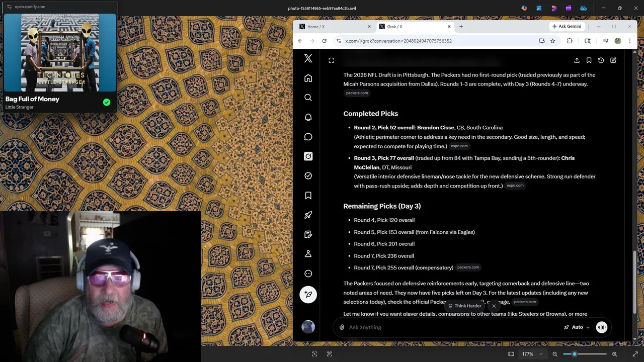644x362 pixels.
Task: Toggle Photos fit-to-window icon
Action: [x=511, y=354]
